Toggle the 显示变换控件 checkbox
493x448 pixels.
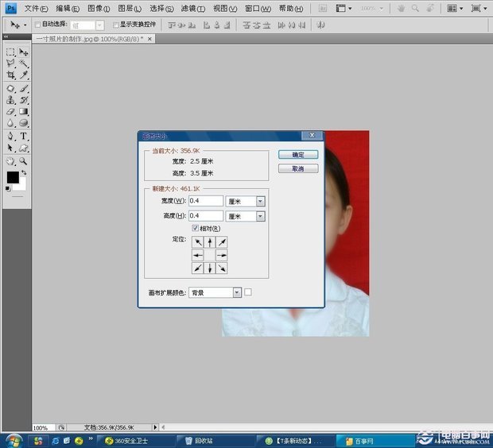click(115, 25)
